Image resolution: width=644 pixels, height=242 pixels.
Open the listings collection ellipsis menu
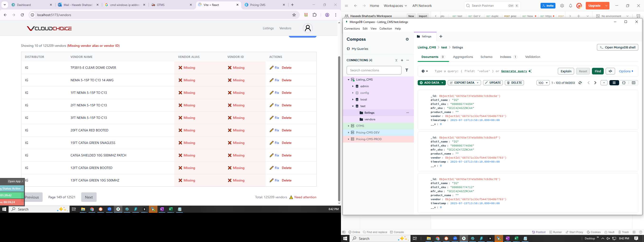coord(408,113)
